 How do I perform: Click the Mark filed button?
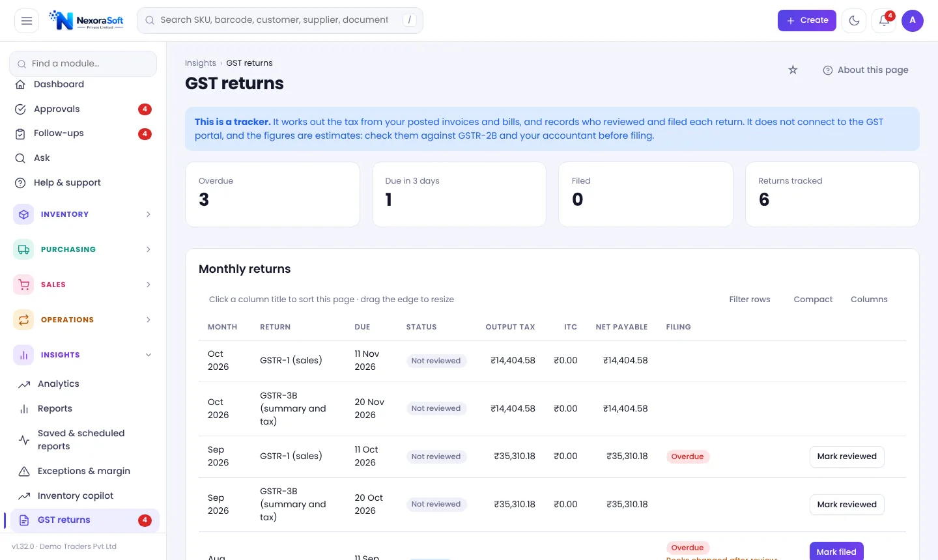coord(836,551)
